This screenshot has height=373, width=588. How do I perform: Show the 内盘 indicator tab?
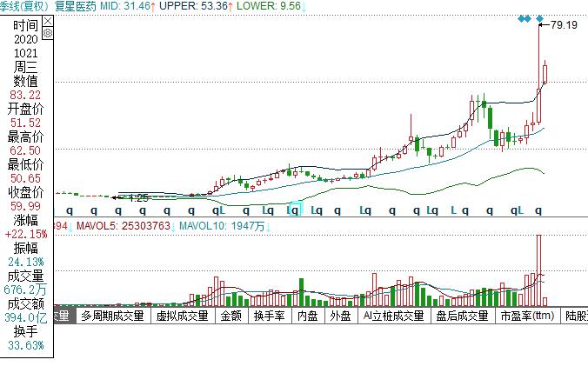308,316
